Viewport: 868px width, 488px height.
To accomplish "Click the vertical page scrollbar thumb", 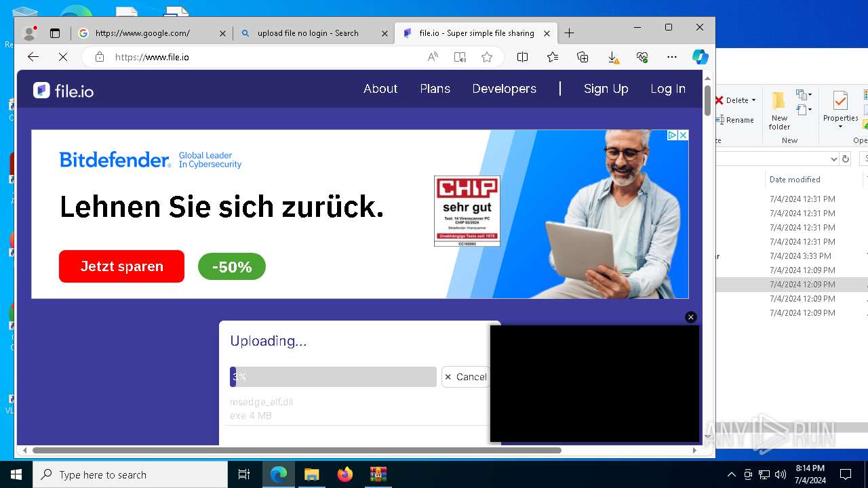I will 707,100.
